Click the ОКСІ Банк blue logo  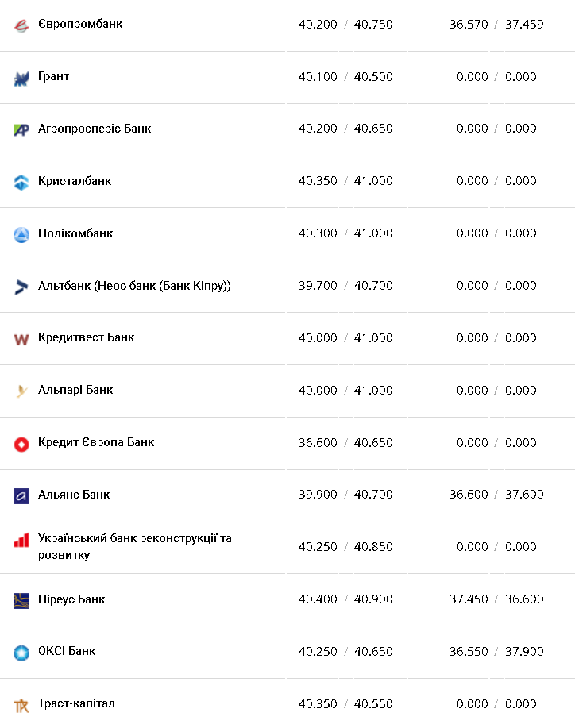[21, 653]
